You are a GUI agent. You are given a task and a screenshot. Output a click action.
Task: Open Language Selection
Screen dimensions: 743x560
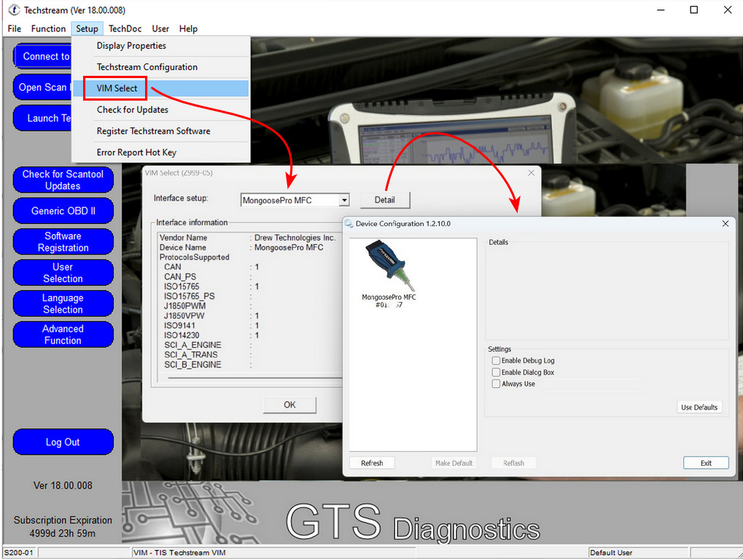pyautogui.click(x=63, y=303)
